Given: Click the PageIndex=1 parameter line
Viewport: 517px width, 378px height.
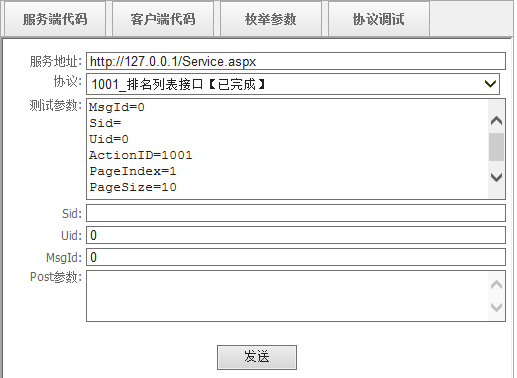Looking at the screenshot, I should click(x=133, y=171).
